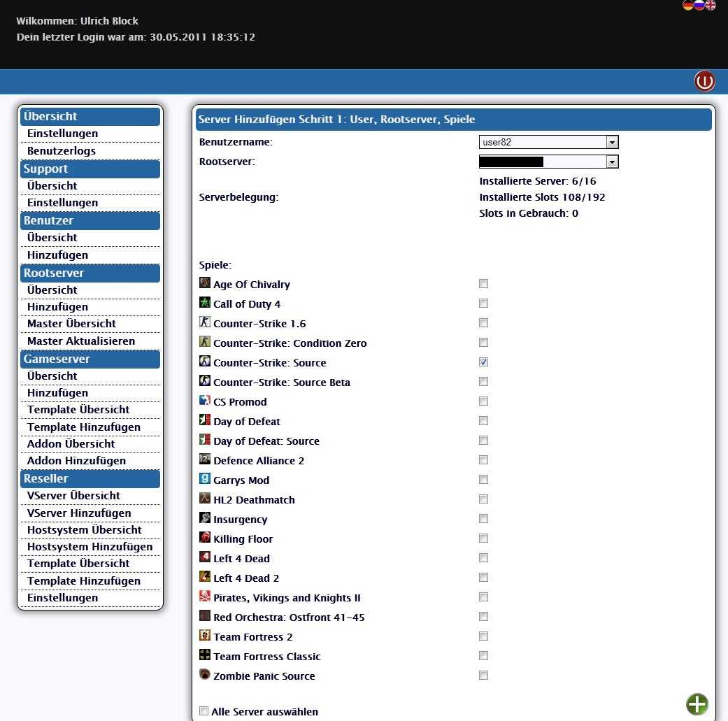Click the Defence Alliance 2 icon
The width and height of the screenshot is (728, 721).
[x=205, y=459]
